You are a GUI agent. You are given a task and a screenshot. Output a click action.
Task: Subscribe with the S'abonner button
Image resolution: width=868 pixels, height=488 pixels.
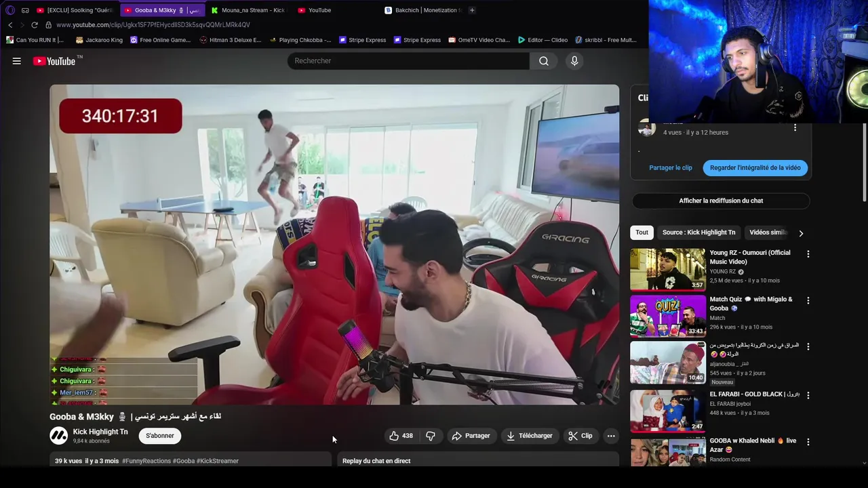tap(160, 436)
